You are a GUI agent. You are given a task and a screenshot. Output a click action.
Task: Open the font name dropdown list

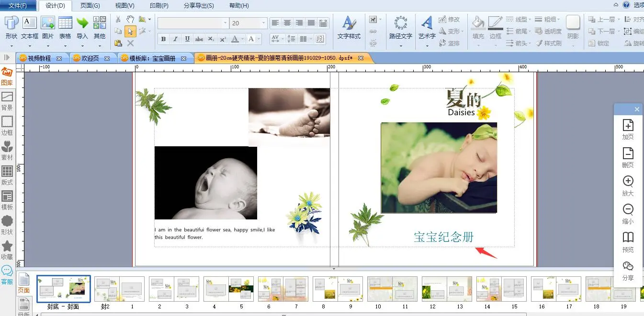pos(225,23)
